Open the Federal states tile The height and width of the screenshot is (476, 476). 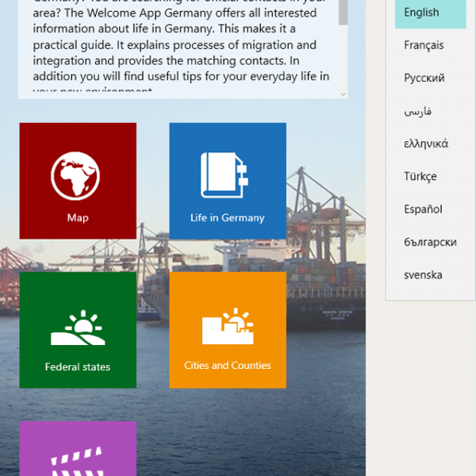point(78,330)
